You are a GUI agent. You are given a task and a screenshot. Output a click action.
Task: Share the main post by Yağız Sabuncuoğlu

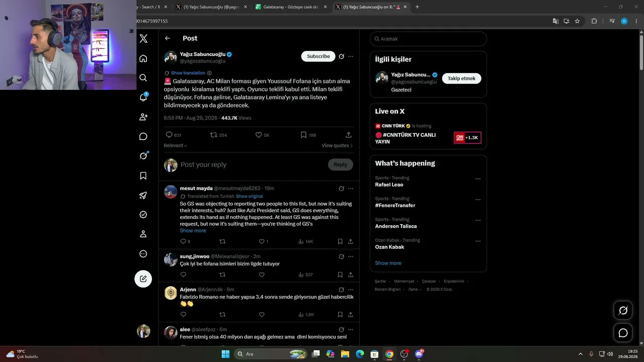pos(349,135)
